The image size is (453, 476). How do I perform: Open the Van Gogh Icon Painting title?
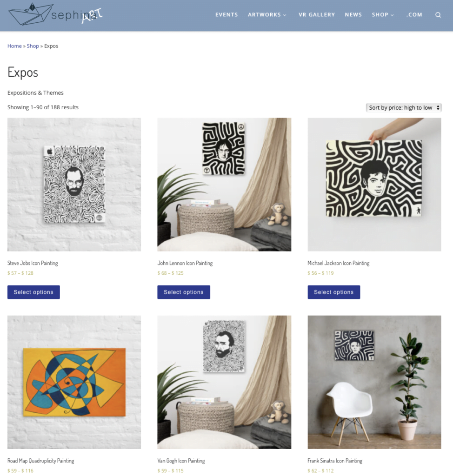[181, 461]
